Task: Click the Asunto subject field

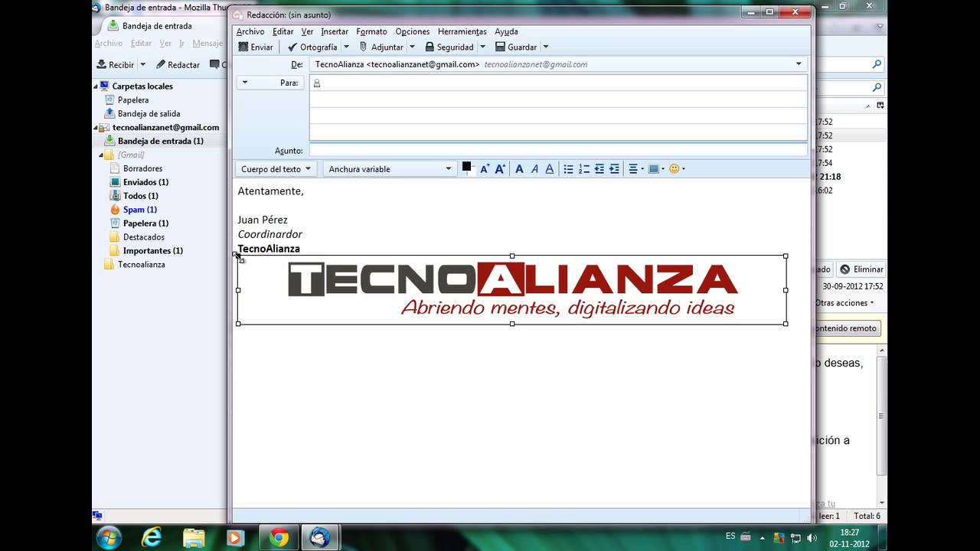Action: (558, 151)
